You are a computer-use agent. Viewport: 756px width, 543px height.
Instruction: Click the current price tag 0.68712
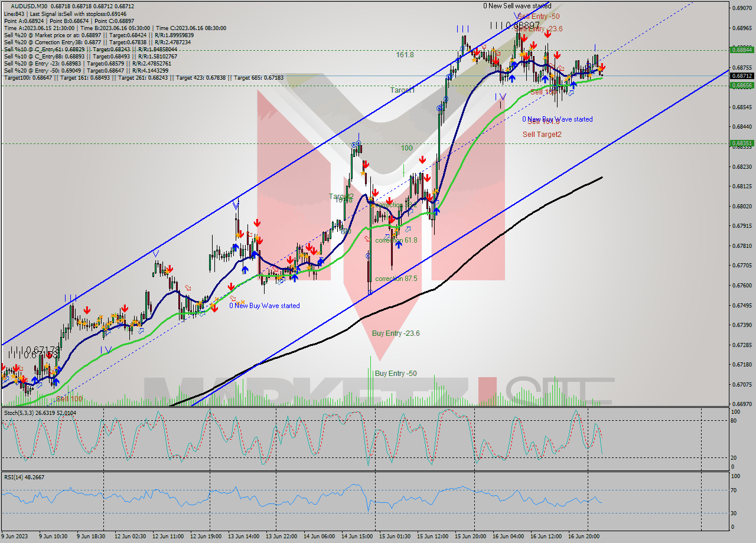[741, 76]
